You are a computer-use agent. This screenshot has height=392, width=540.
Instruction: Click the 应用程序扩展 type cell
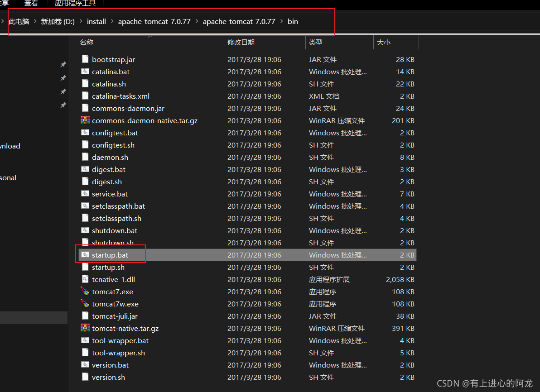click(x=329, y=279)
